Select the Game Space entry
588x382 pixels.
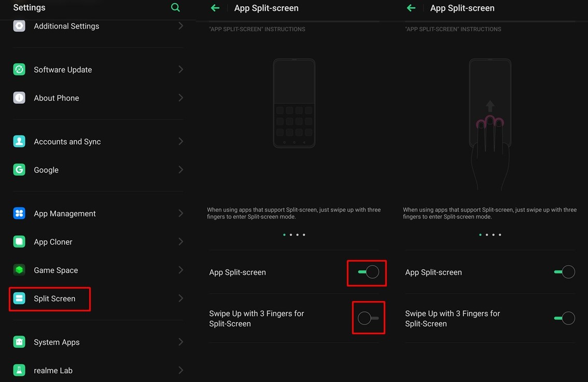click(x=98, y=270)
